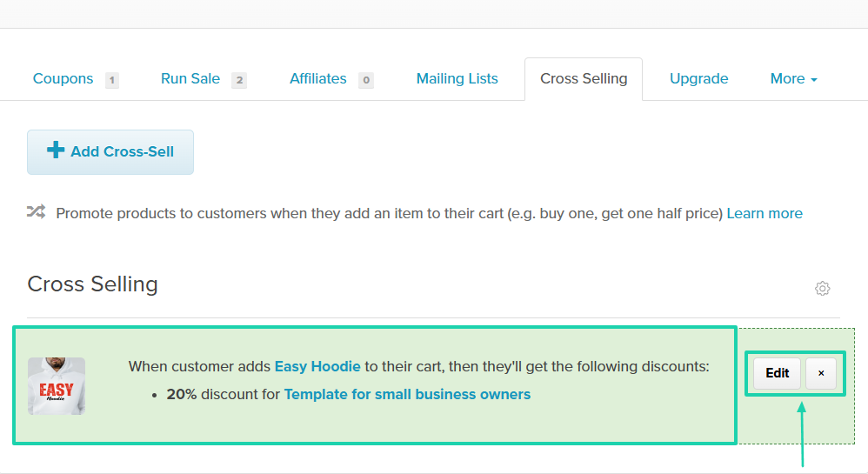Switch to the Affiliates tab

[x=318, y=78]
